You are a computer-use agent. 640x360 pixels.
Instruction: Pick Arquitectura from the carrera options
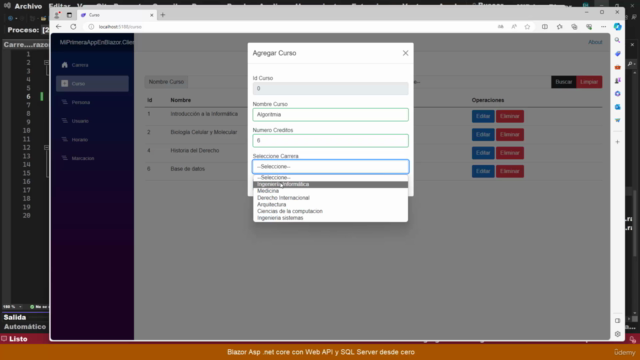330,204
